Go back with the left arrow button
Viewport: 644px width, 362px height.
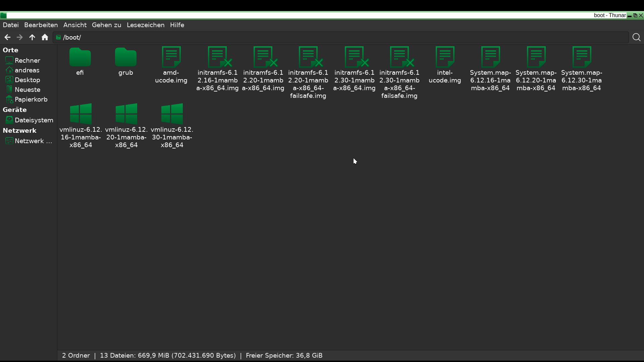pos(7,38)
